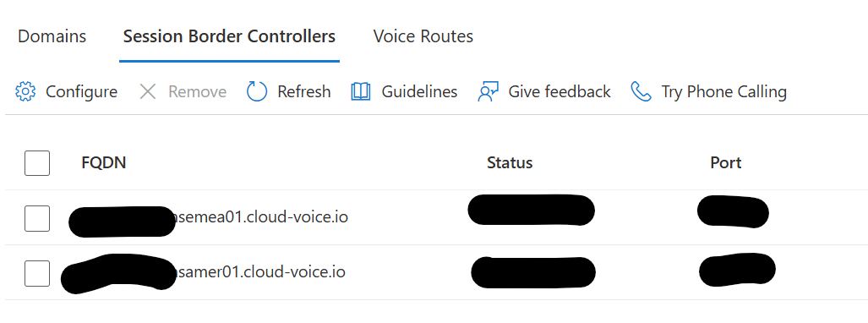868x323 pixels.
Task: Sort by the Status column header
Action: (510, 163)
